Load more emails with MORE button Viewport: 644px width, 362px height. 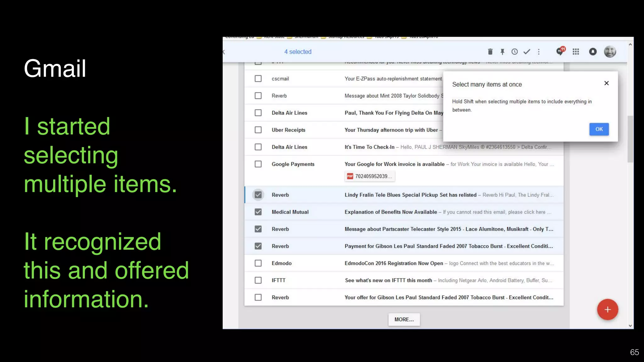tap(404, 320)
